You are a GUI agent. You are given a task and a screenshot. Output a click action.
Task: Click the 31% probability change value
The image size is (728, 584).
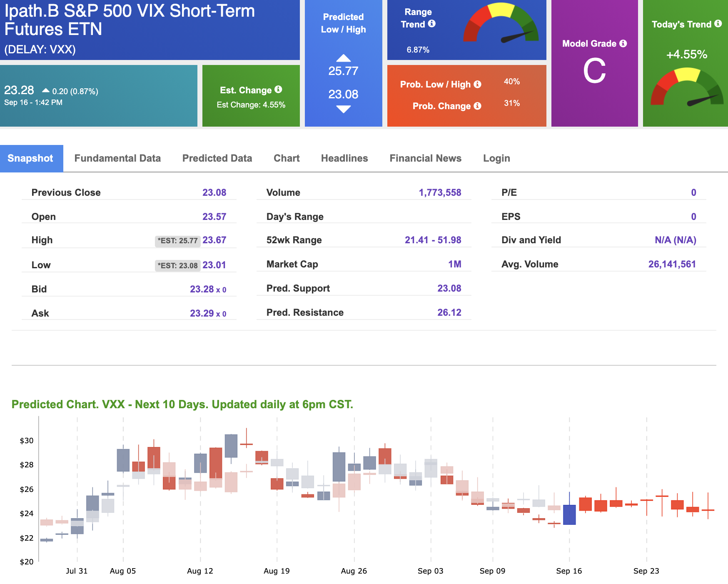[512, 103]
